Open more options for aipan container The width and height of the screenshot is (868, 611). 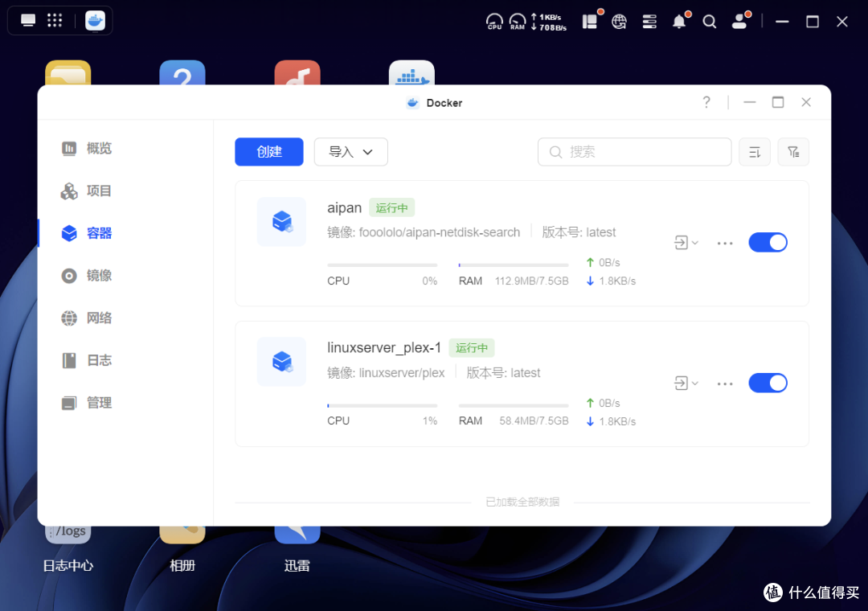point(725,243)
